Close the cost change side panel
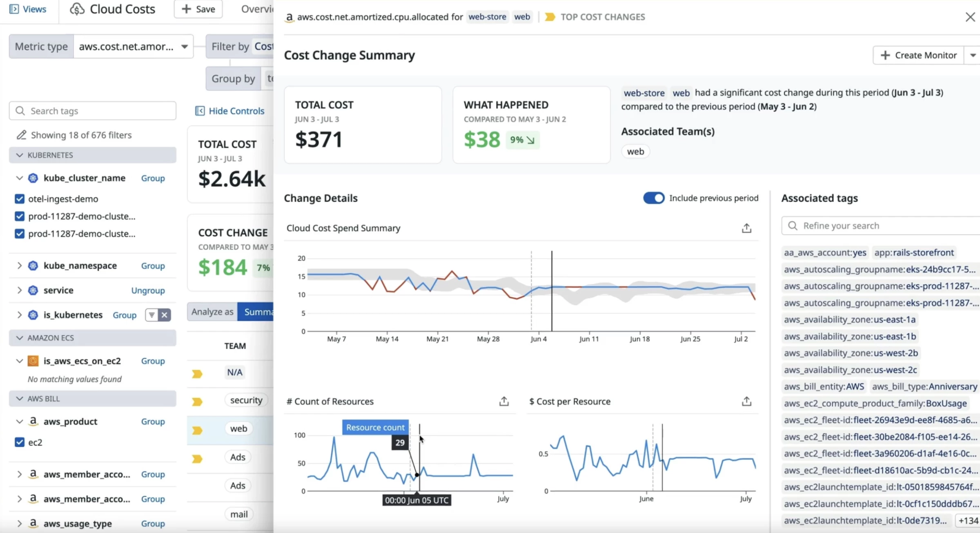The image size is (980, 533). [x=970, y=17]
